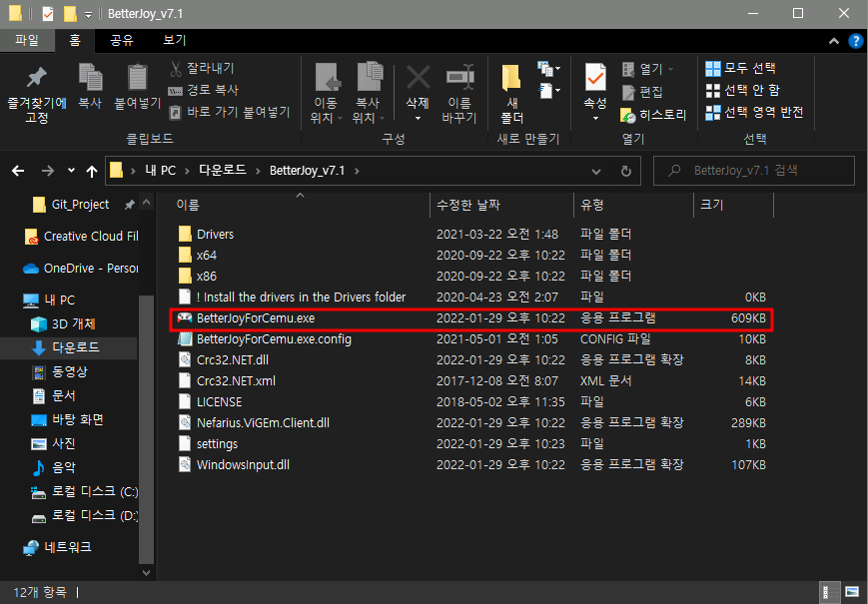Select OneDrive - Personal in navigation pane
Image resolution: width=868 pixels, height=604 pixels.
81,269
